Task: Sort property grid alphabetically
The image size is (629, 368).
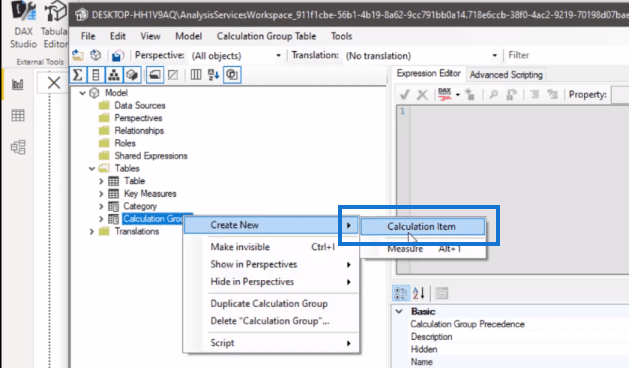Action: pos(418,293)
